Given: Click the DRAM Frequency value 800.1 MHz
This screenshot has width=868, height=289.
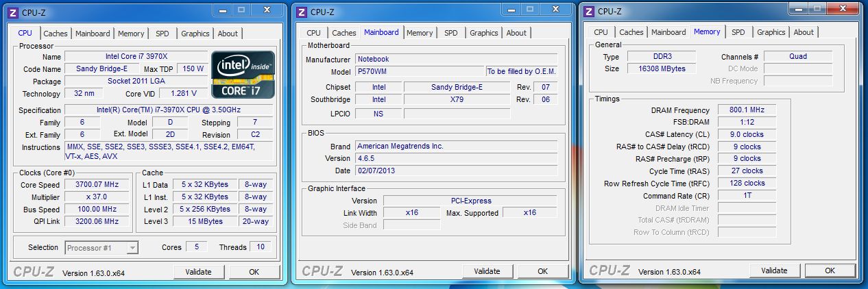Looking at the screenshot, I should [747, 110].
